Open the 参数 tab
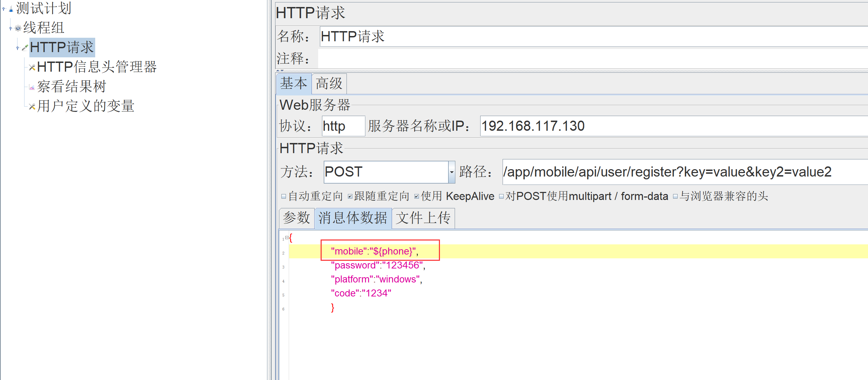This screenshot has height=380, width=868. (296, 218)
